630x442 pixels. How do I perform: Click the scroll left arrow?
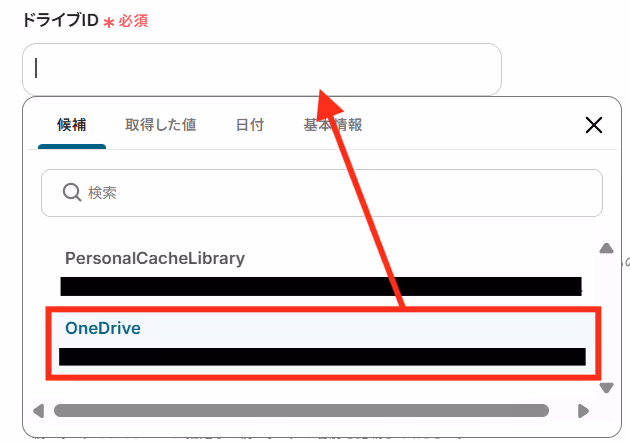point(39,411)
